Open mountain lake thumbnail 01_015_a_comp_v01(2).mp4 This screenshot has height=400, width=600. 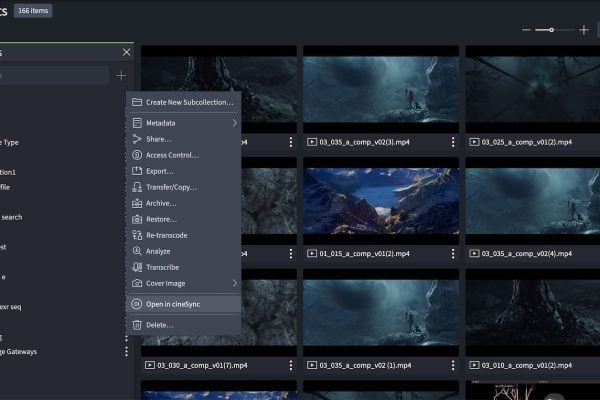(x=381, y=201)
